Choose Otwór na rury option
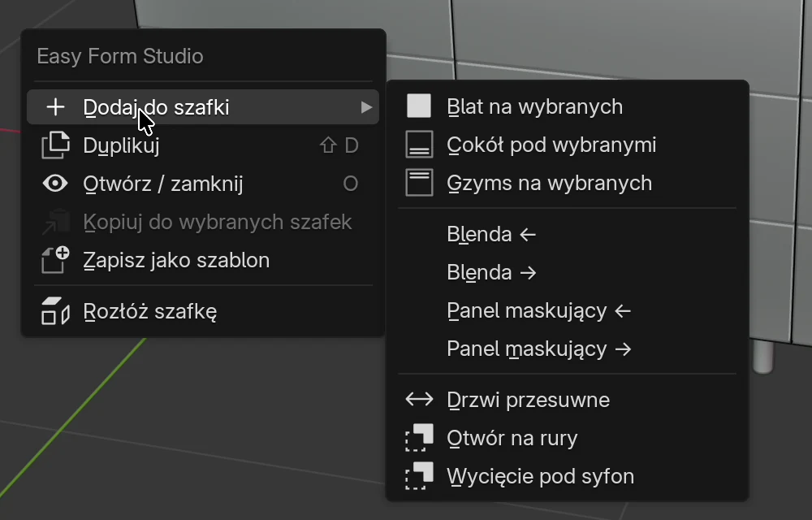This screenshot has height=520, width=812. 568,438
